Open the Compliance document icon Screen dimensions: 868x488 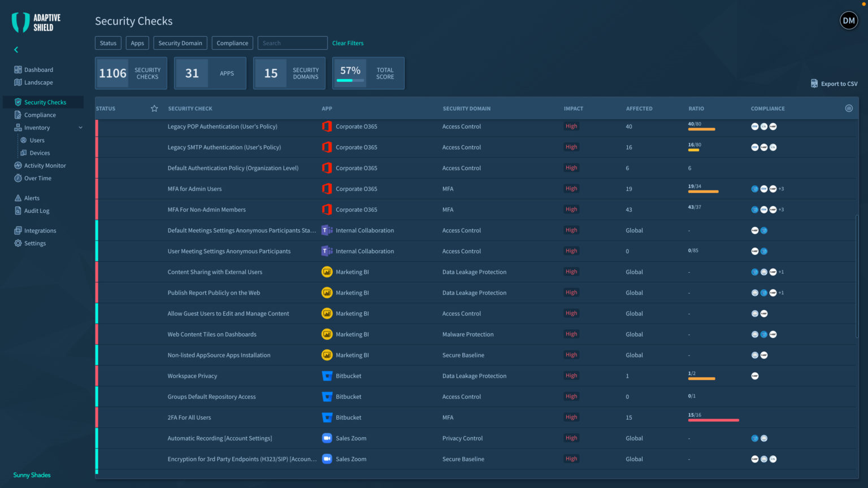click(x=18, y=115)
